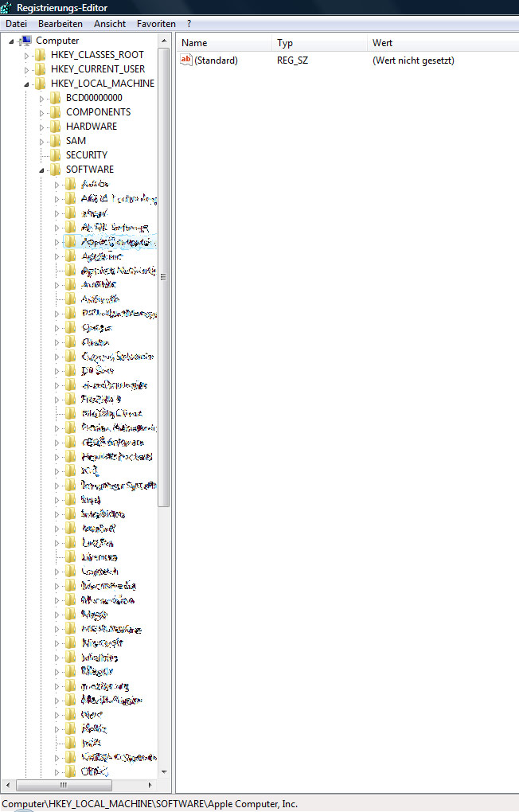Image resolution: width=519 pixels, height=812 pixels.
Task: Click the status bar registry path
Action: pos(150,804)
